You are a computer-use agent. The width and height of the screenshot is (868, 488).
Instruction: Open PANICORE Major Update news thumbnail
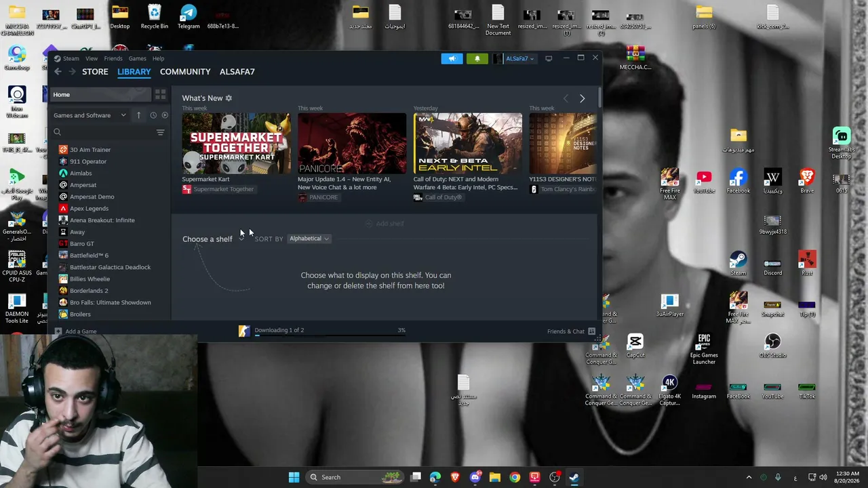(352, 144)
